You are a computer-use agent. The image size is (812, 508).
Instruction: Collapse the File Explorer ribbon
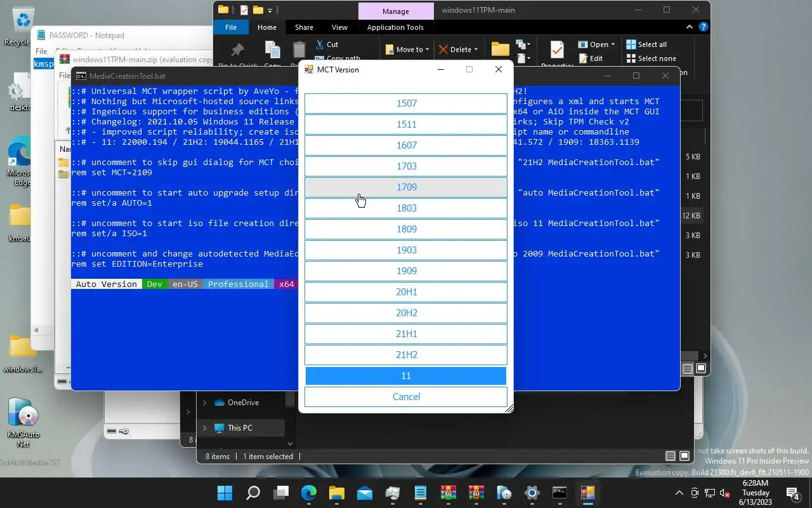[690, 27]
